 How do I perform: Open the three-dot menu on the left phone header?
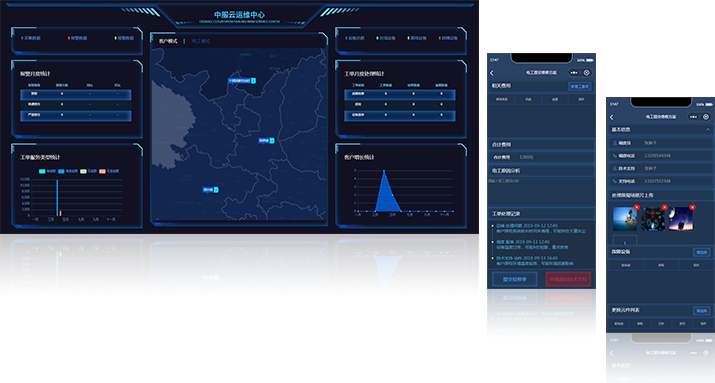(574, 72)
